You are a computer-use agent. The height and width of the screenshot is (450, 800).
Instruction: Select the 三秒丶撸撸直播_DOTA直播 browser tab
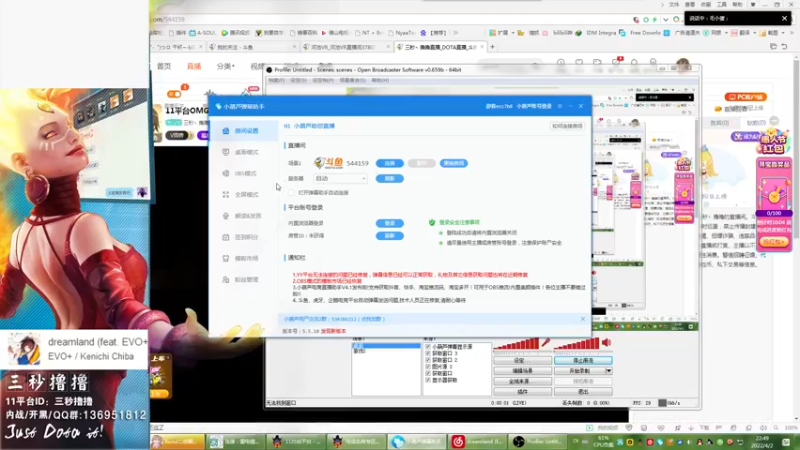(x=440, y=47)
